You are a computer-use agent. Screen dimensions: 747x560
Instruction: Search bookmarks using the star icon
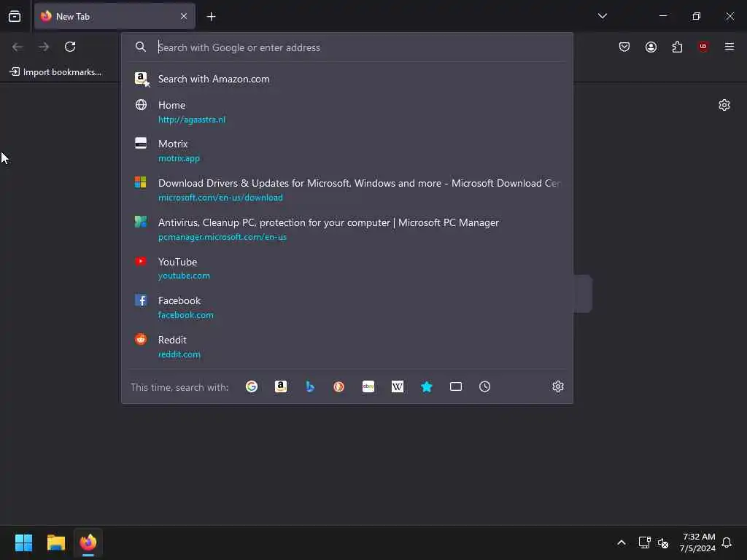(426, 386)
